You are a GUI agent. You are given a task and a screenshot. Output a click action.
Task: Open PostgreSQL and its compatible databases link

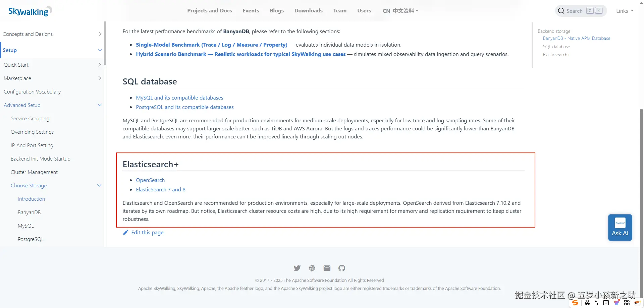[x=185, y=107]
